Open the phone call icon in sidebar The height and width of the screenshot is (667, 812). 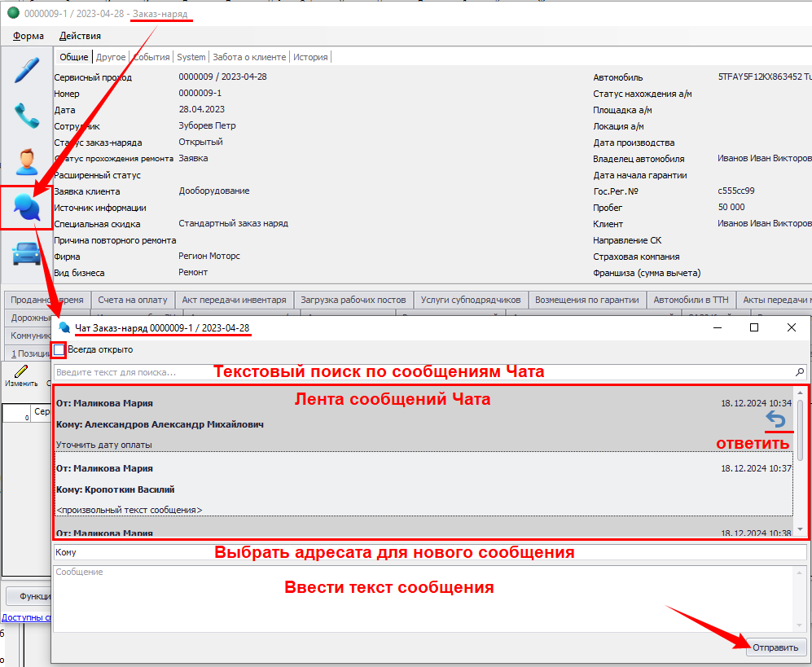pos(26,116)
